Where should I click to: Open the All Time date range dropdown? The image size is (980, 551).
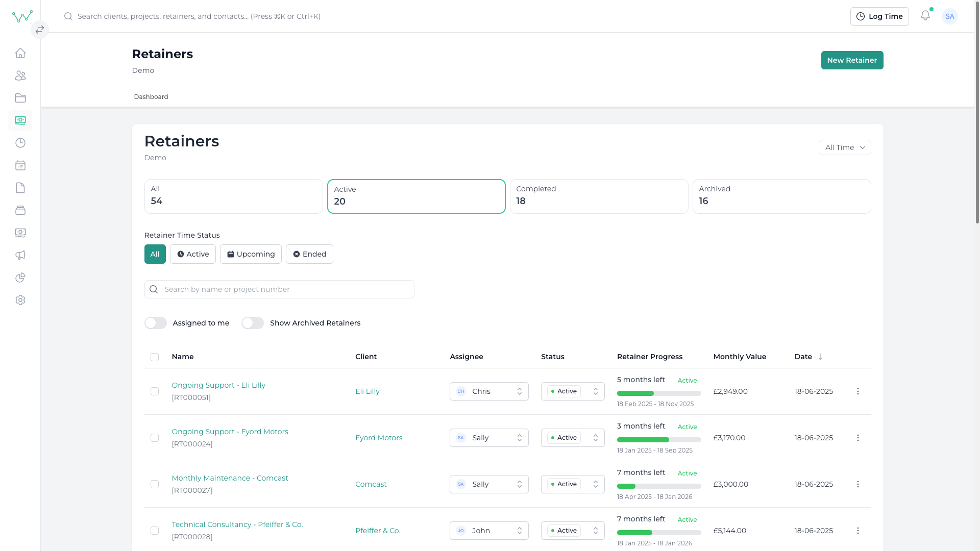point(844,147)
